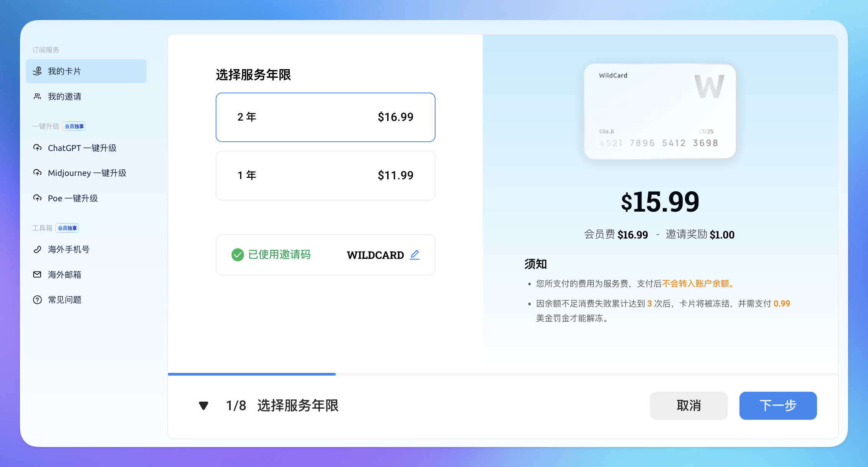Open Midjourney 一键升级 menu item

pos(86,173)
